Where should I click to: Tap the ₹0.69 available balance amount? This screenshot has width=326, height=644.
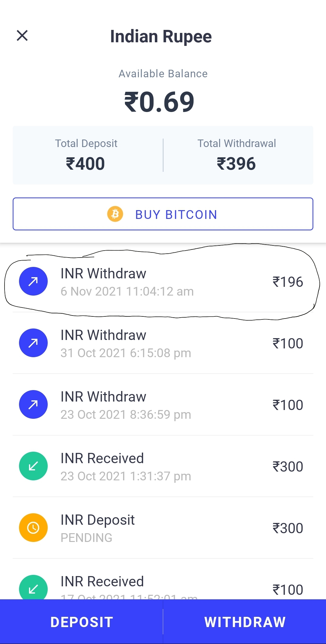point(159,102)
